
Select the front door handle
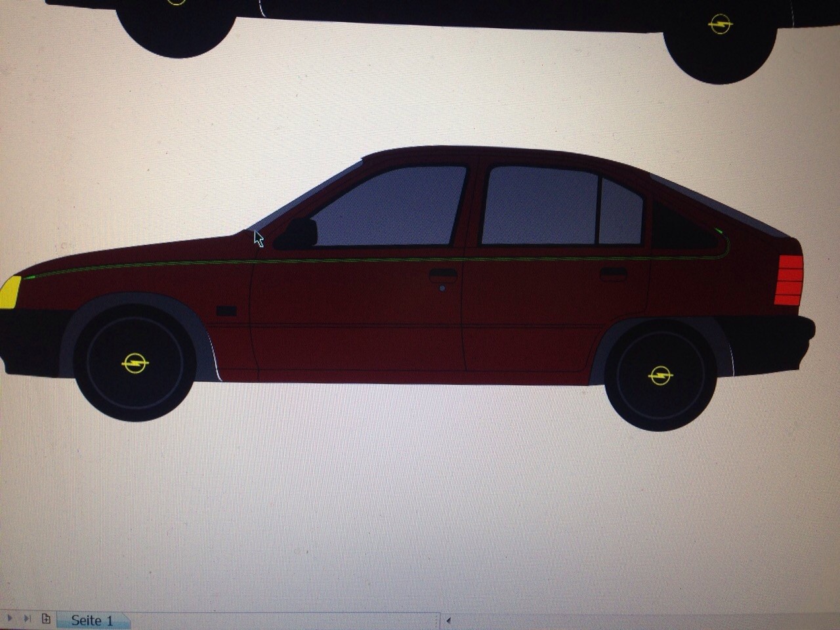[x=443, y=274]
